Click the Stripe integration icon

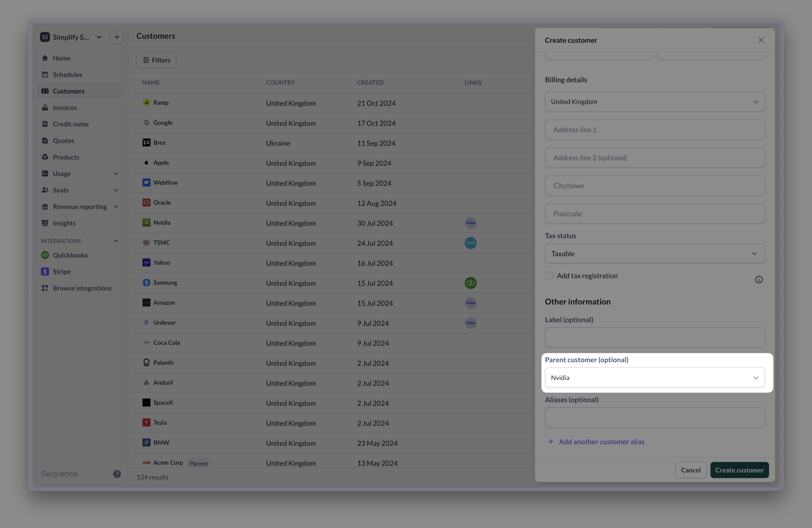tap(45, 271)
